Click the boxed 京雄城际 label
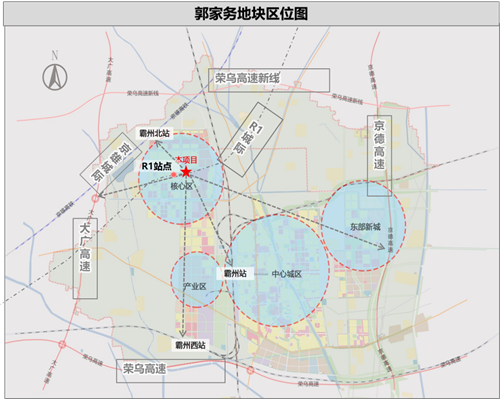 [x=111, y=163]
